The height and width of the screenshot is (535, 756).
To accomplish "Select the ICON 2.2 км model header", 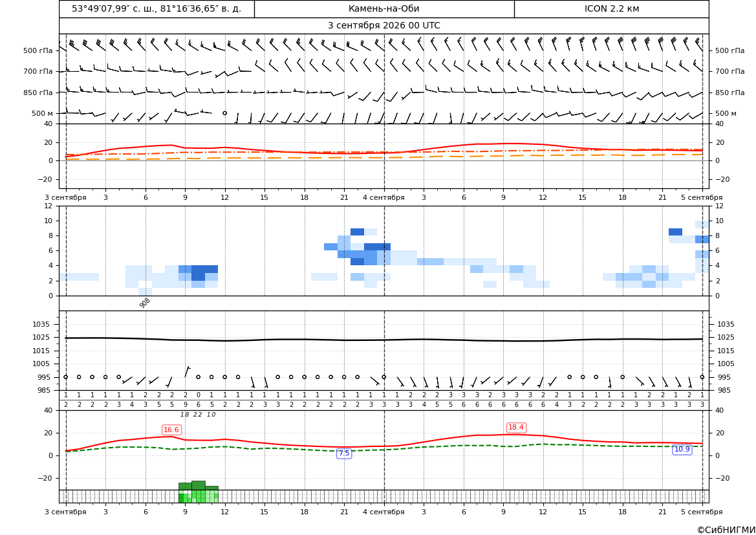I will [x=612, y=8].
